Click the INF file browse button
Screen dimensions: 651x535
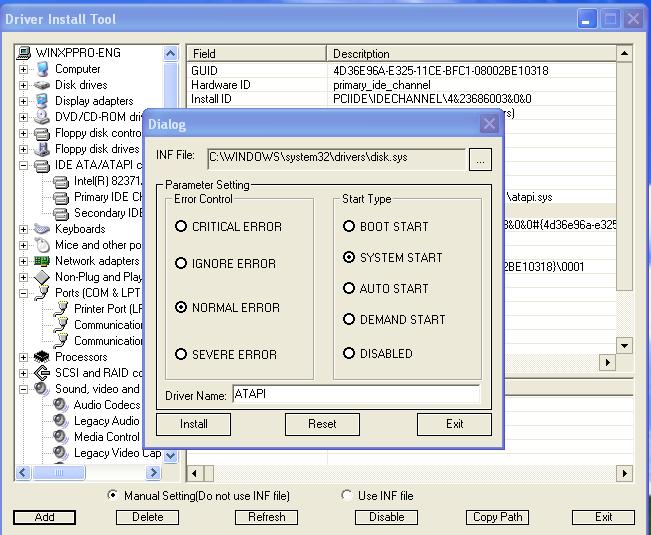(480, 159)
